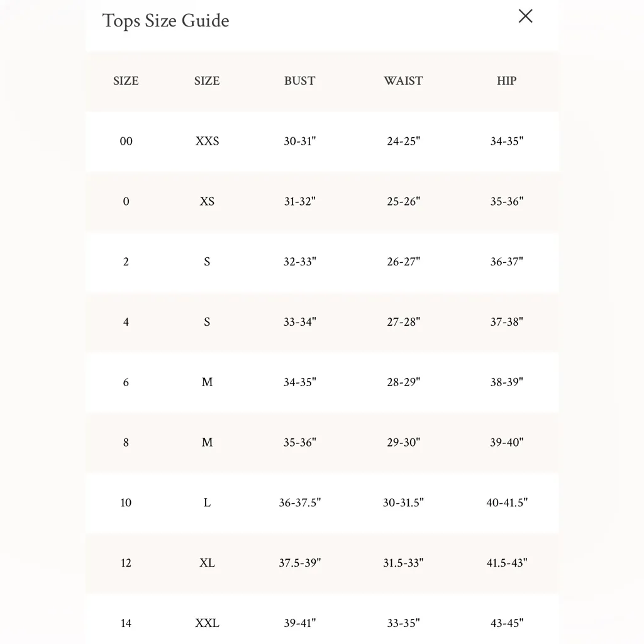Close the Tops Size Guide dialog
This screenshot has width=644, height=644.
point(525,16)
